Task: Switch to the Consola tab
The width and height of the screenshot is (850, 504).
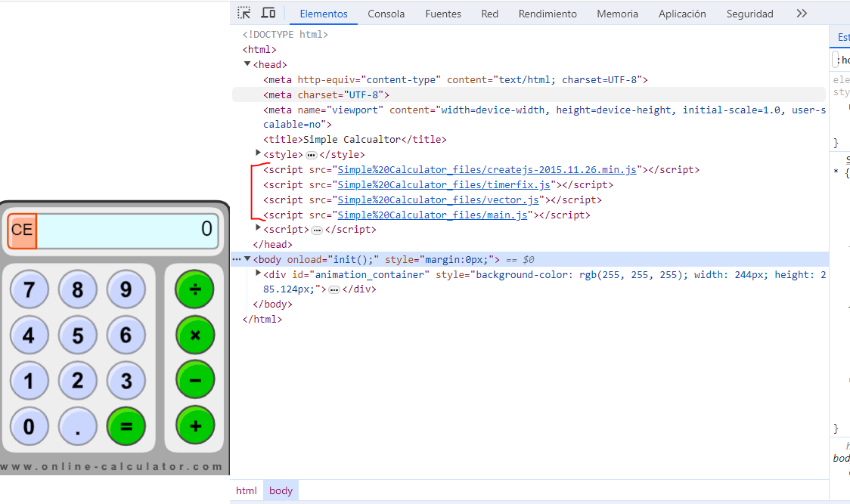Action: pyautogui.click(x=386, y=14)
